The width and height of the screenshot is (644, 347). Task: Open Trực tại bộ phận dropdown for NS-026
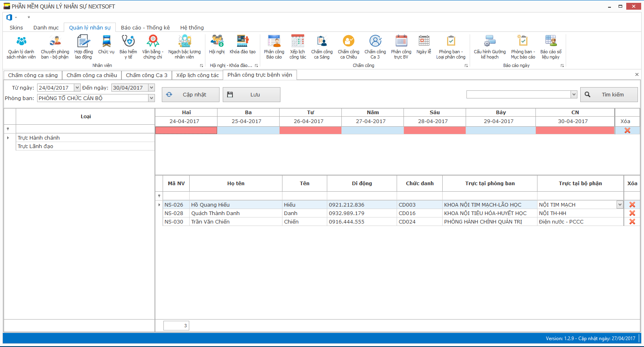620,205
